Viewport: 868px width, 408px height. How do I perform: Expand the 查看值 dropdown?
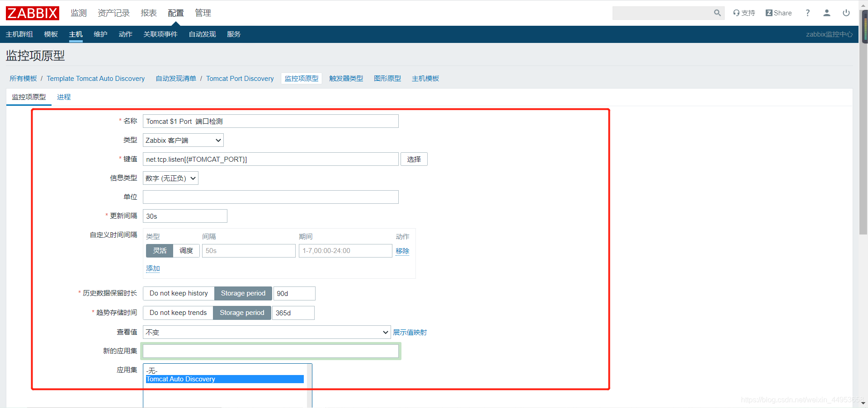click(x=267, y=332)
